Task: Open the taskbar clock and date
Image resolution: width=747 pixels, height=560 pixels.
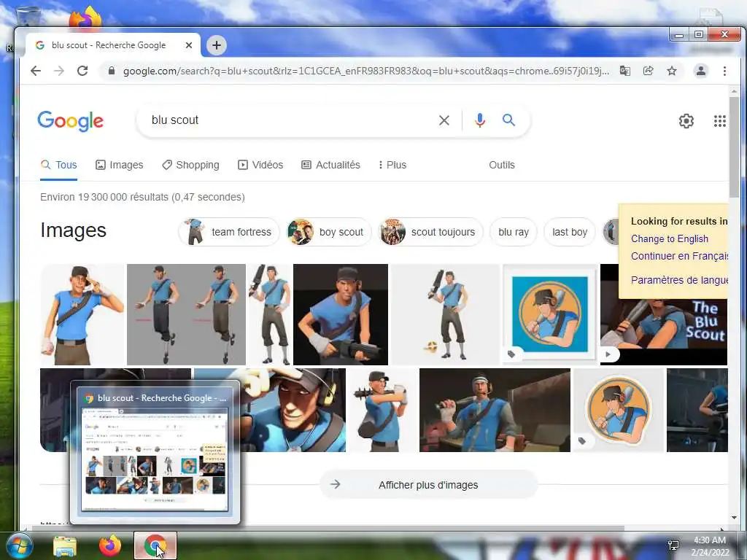Action: (710, 546)
